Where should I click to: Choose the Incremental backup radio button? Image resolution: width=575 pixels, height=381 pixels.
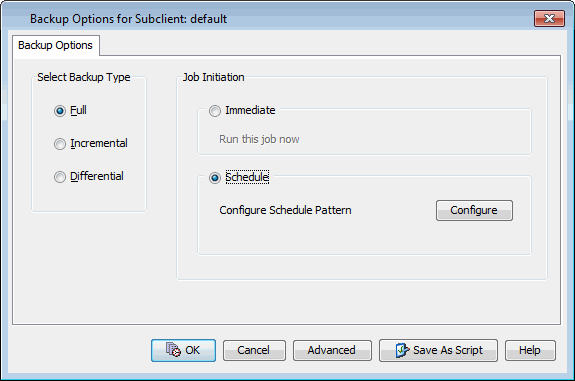(60, 144)
